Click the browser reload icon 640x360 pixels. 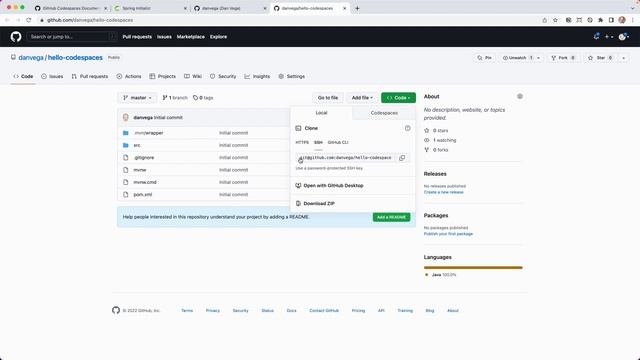29,20
